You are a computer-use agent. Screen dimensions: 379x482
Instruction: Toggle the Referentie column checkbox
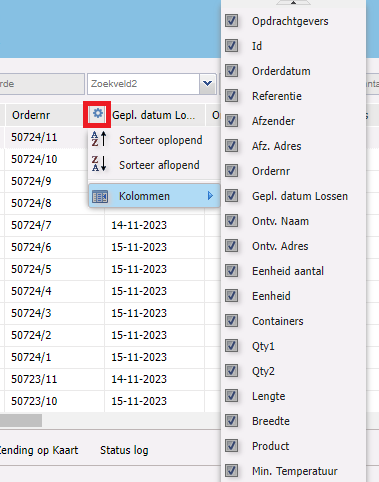[x=231, y=96]
